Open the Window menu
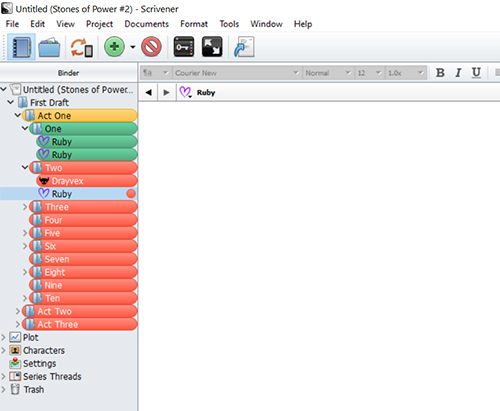 [x=266, y=24]
